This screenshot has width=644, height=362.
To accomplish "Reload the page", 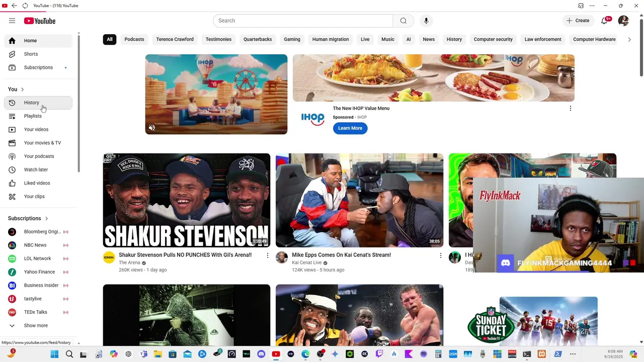I will click(25, 6).
